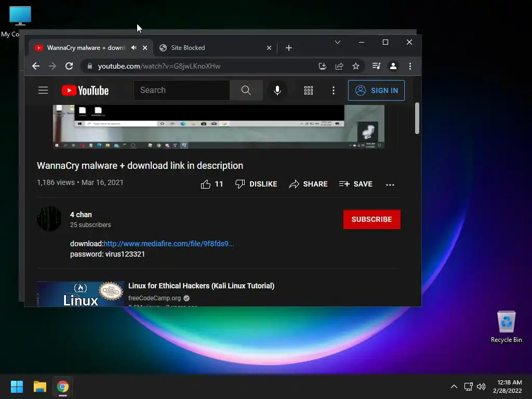Click the YouTube logo
The image size is (532, 399).
pos(85,90)
